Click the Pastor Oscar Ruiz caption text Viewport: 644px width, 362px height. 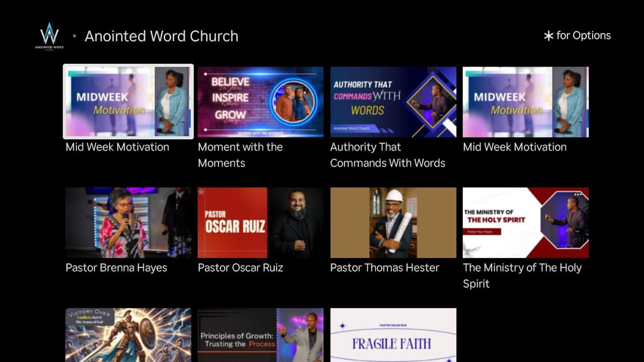[x=240, y=267]
